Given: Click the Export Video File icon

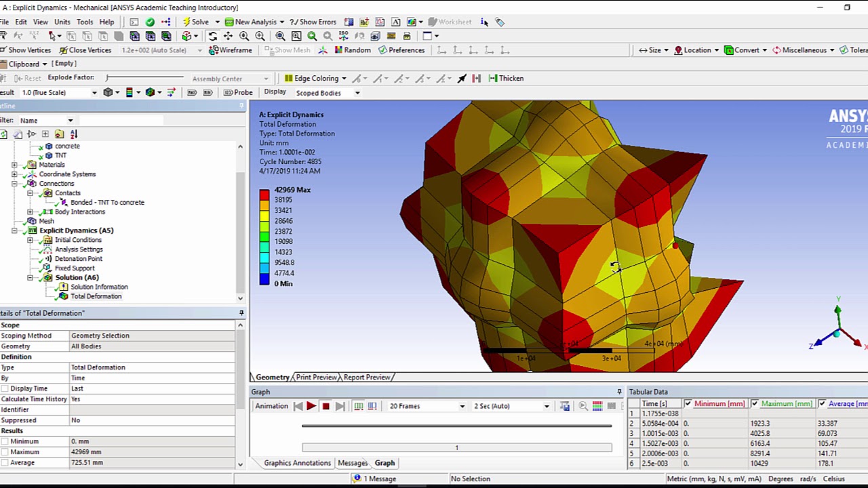Looking at the screenshot, I should tap(565, 406).
